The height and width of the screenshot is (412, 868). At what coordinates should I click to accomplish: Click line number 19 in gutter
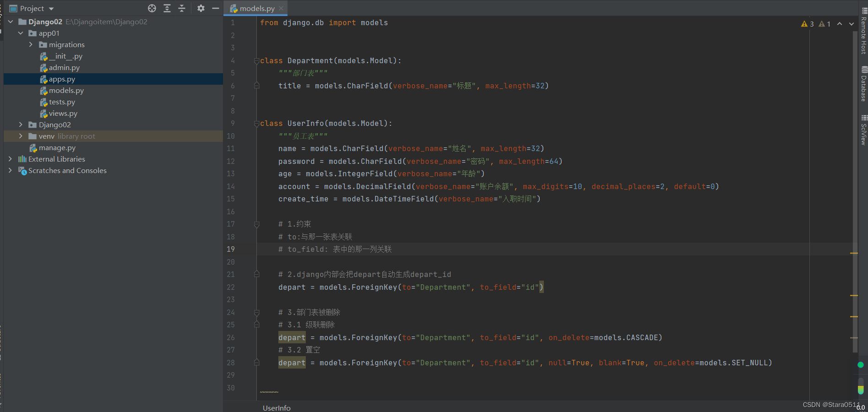pyautogui.click(x=231, y=249)
